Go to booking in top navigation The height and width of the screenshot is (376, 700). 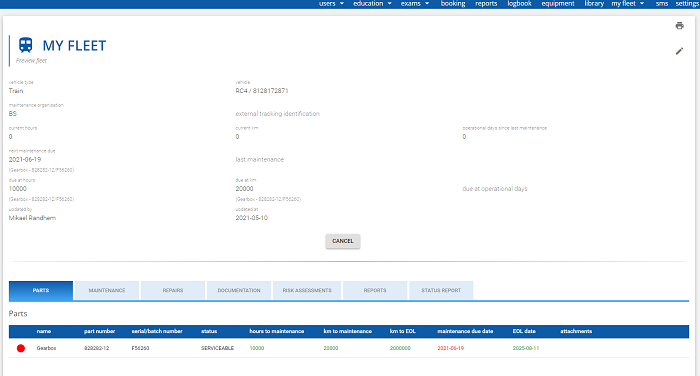[453, 4]
